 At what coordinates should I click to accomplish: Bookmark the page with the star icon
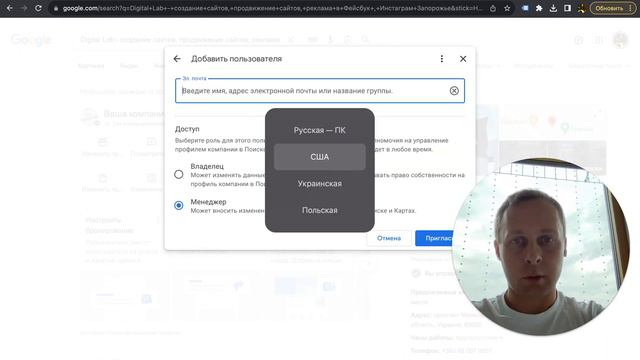coord(507,8)
